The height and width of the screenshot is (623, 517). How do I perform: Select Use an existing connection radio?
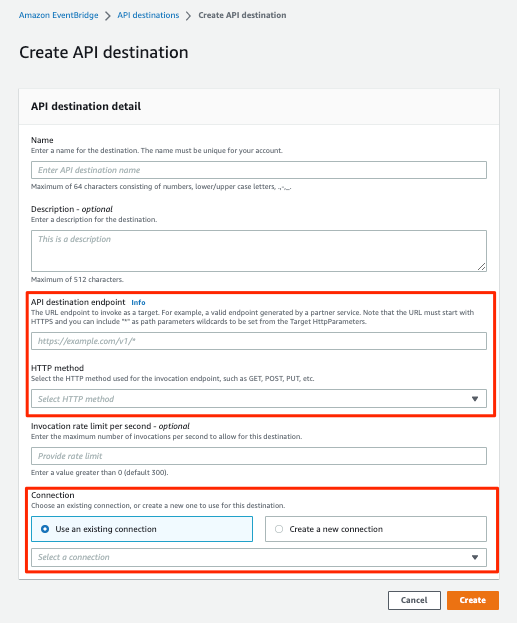(45, 529)
